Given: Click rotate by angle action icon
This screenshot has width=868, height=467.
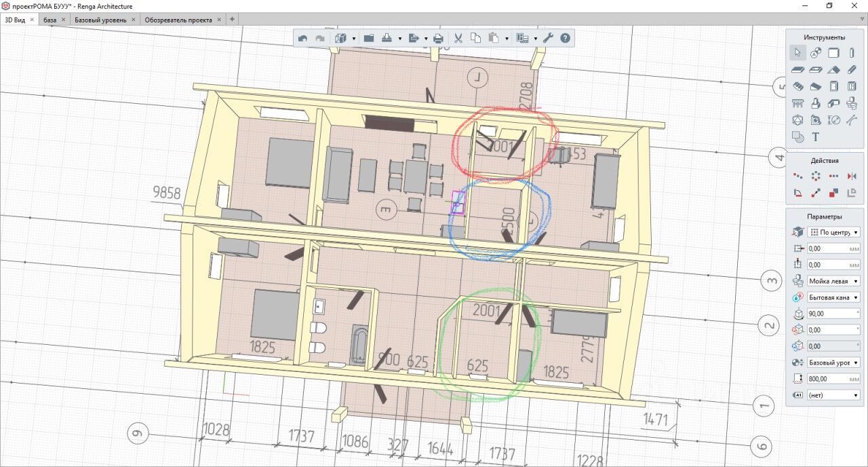Looking at the screenshot, I should [x=798, y=193].
